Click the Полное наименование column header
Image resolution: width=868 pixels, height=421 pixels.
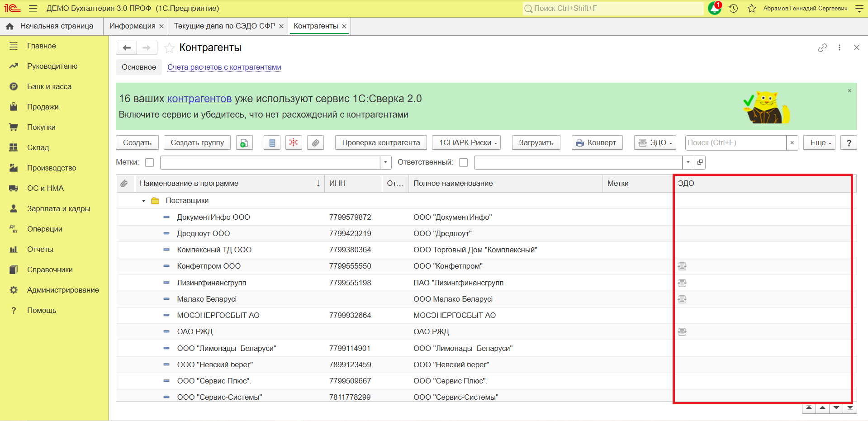[x=505, y=184]
